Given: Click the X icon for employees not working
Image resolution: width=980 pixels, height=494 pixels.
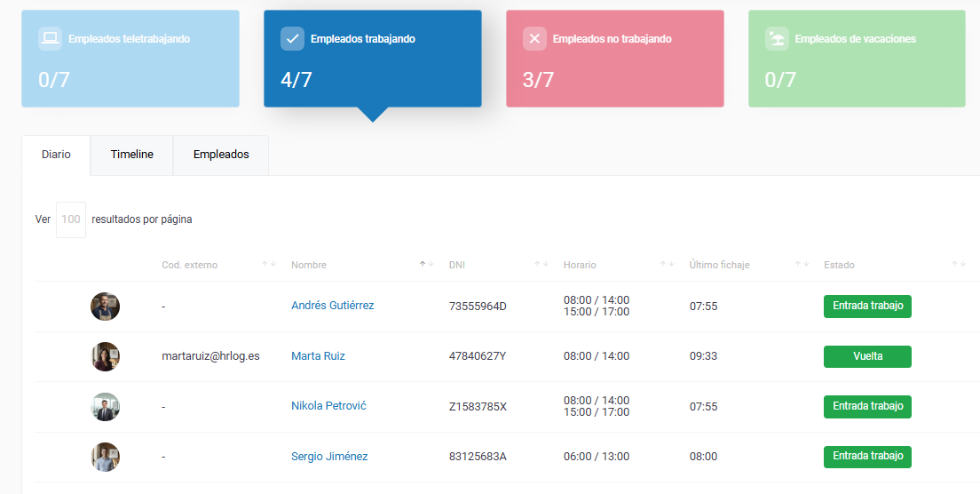Looking at the screenshot, I should 534,38.
